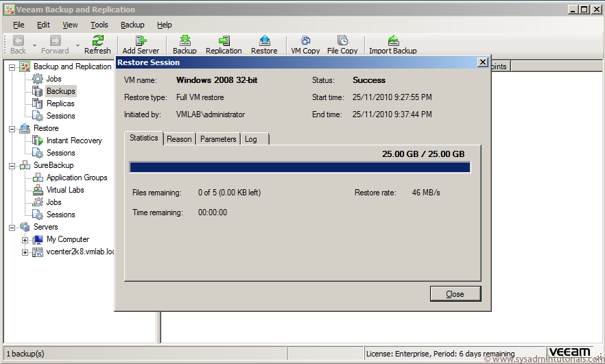Open the Tools menu

(x=99, y=25)
